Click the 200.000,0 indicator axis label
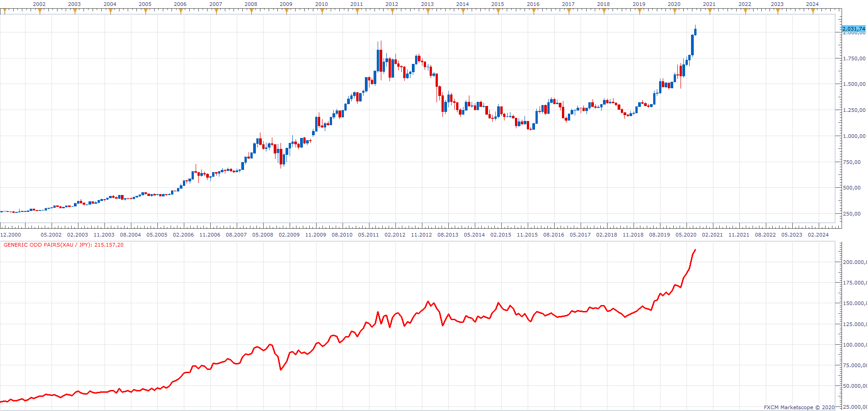Image resolution: width=868 pixels, height=411 pixels. tap(855, 262)
